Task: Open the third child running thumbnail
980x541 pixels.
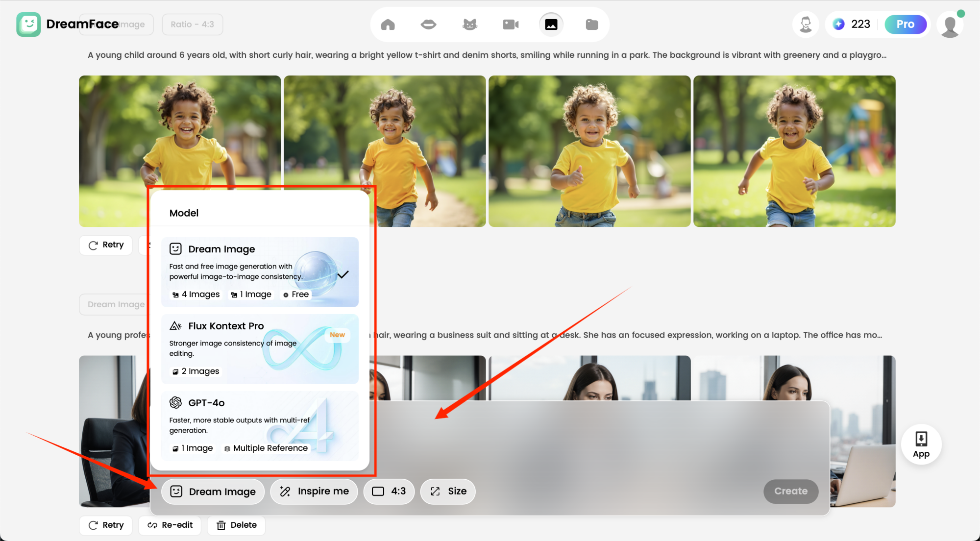Action: (589, 151)
